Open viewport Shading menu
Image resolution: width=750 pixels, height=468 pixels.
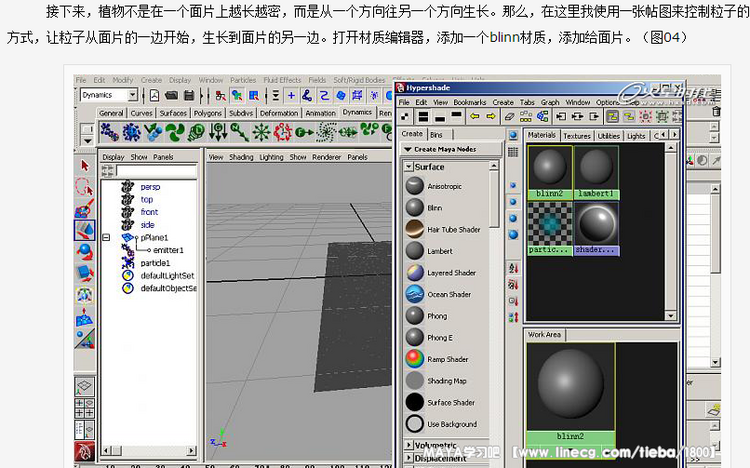pyautogui.click(x=241, y=157)
